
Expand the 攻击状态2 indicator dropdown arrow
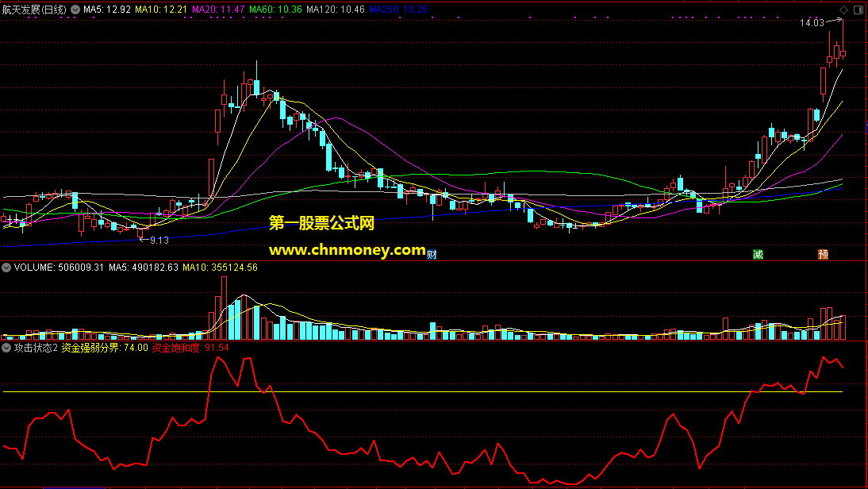point(6,348)
